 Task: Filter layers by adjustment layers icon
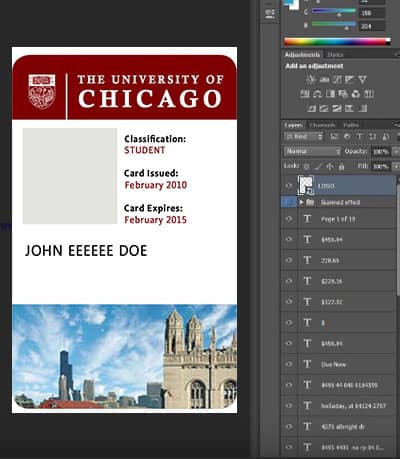coord(347,137)
